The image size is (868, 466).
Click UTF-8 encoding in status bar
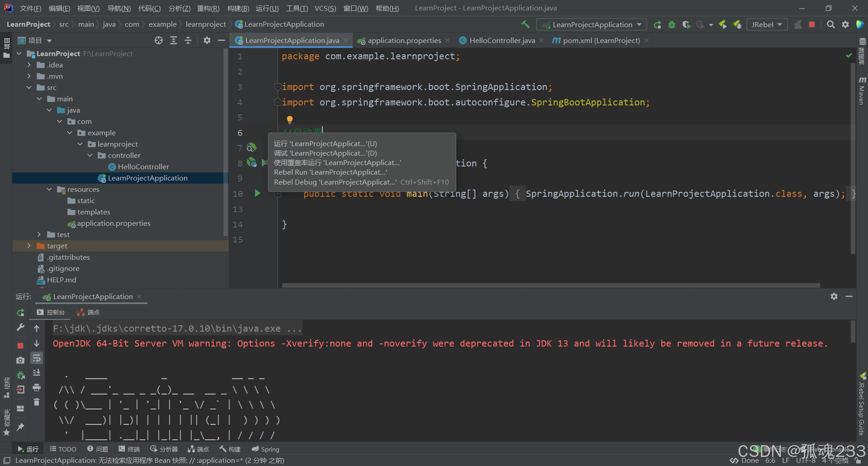coord(806,461)
